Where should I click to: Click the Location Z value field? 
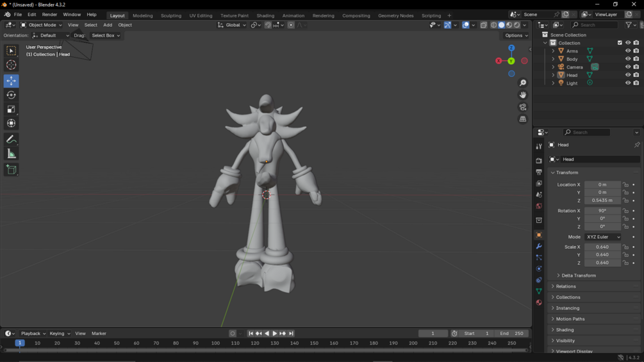tap(602, 201)
